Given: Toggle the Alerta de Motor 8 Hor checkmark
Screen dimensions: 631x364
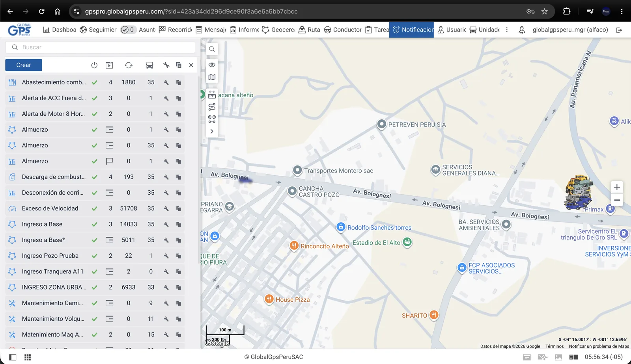Looking at the screenshot, I should (95, 114).
